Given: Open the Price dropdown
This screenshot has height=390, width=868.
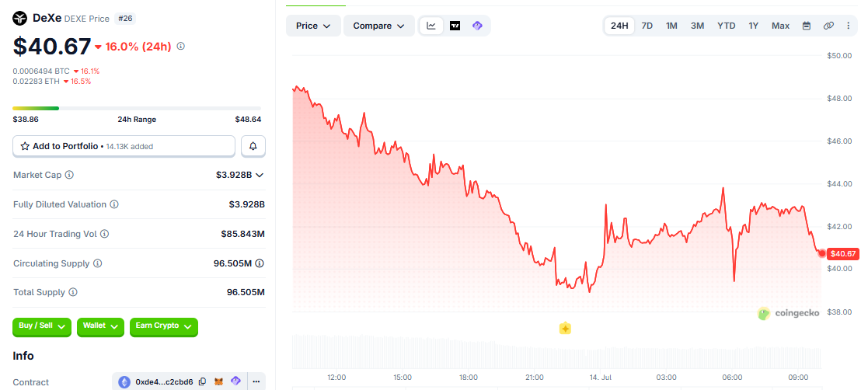Looking at the screenshot, I should tap(313, 26).
